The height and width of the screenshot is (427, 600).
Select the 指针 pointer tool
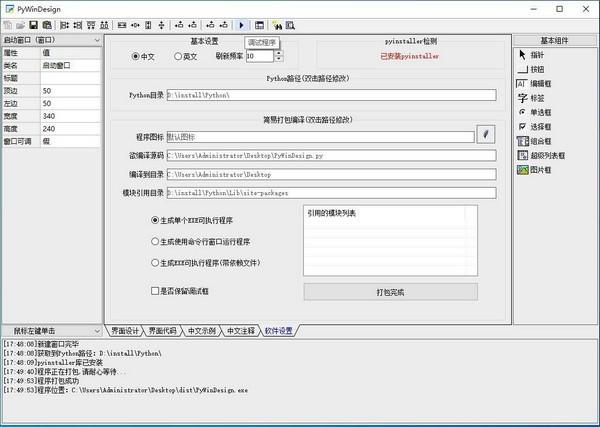(531, 55)
